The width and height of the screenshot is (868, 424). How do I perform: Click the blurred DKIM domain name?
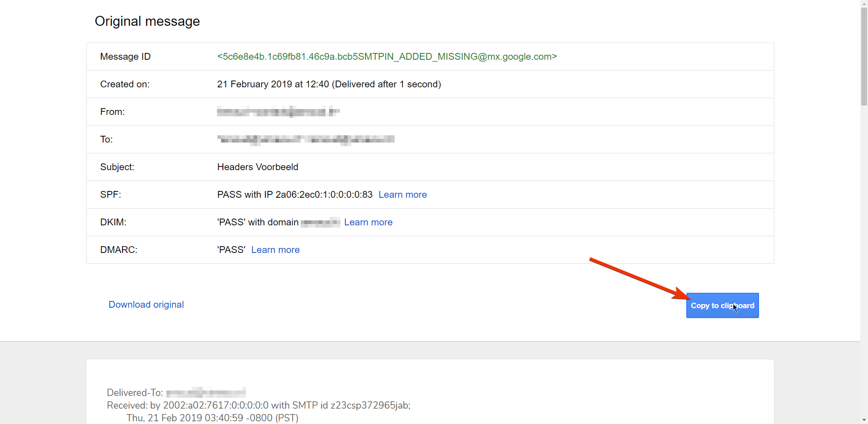(x=320, y=222)
